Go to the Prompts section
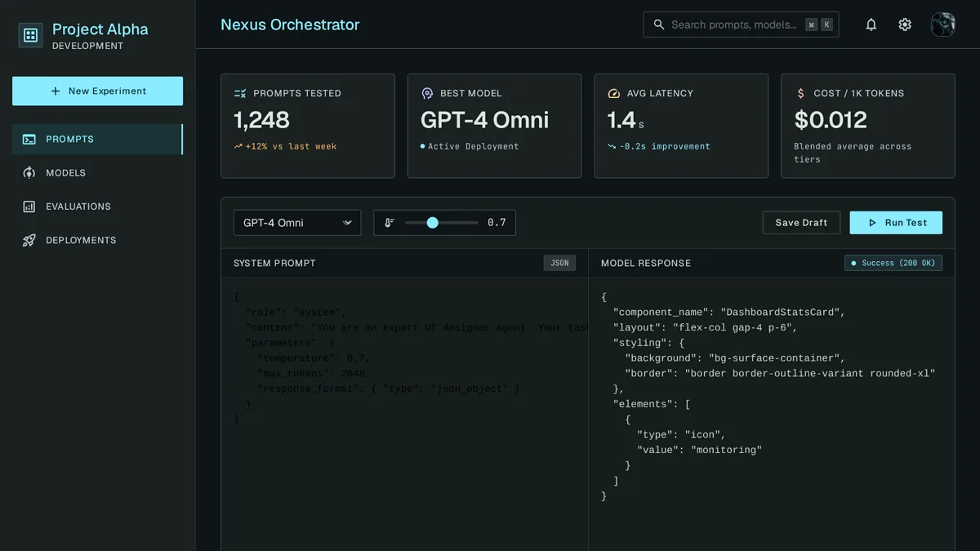Image resolution: width=980 pixels, height=551 pixels. pyautogui.click(x=97, y=140)
